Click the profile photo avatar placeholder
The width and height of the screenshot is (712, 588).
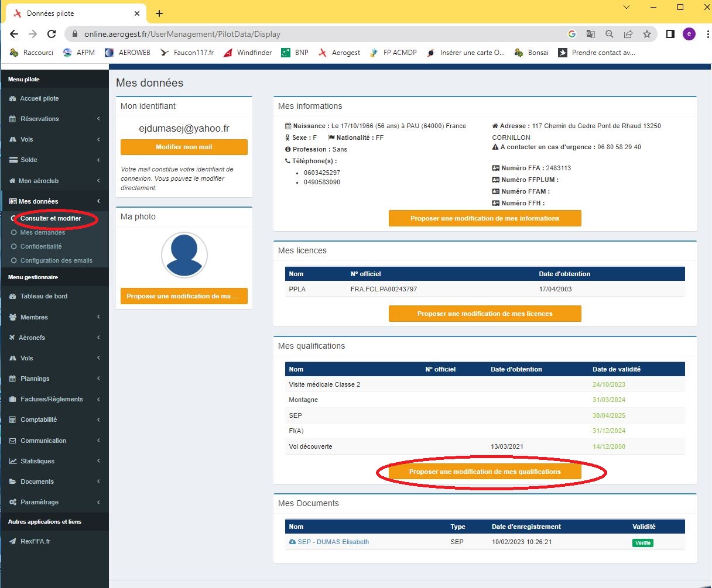(x=184, y=255)
